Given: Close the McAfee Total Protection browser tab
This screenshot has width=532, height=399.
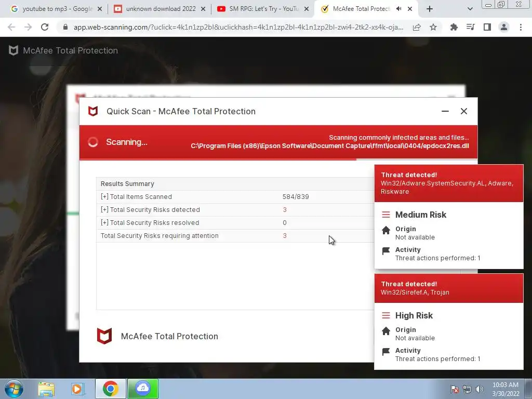Looking at the screenshot, I should pyautogui.click(x=410, y=9).
